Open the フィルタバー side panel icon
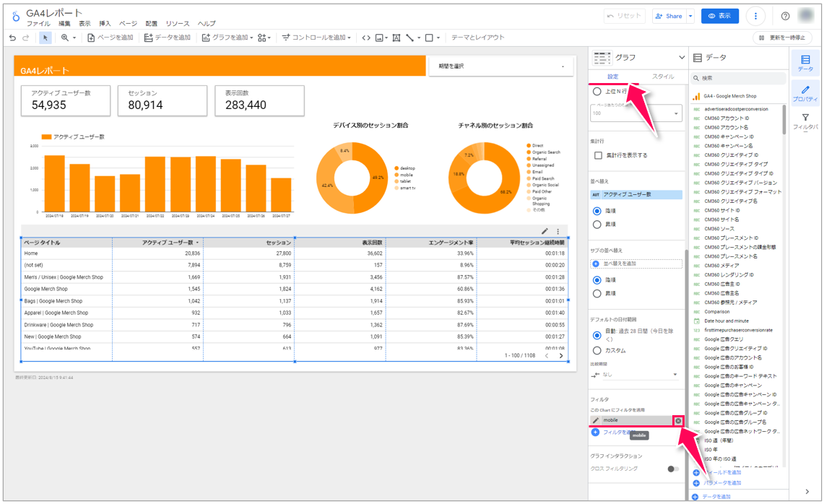Image resolution: width=824 pixels, height=504 pixels. pyautogui.click(x=805, y=121)
